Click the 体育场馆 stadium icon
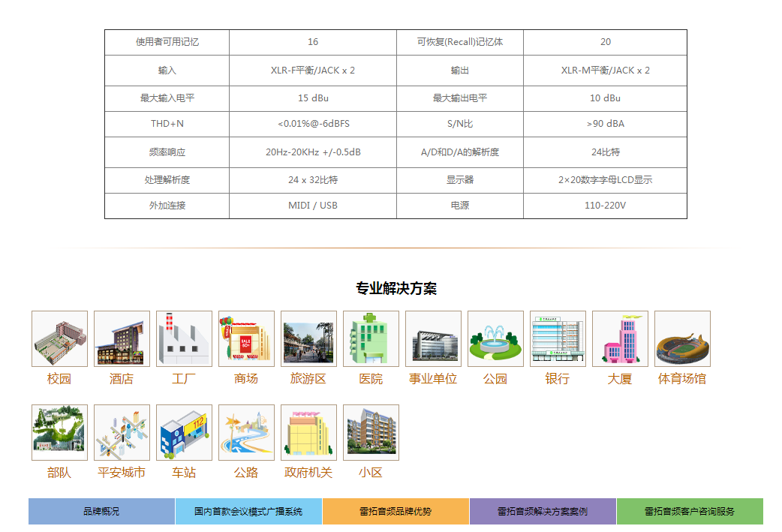Screen dimensions: 782x532 coord(682,338)
